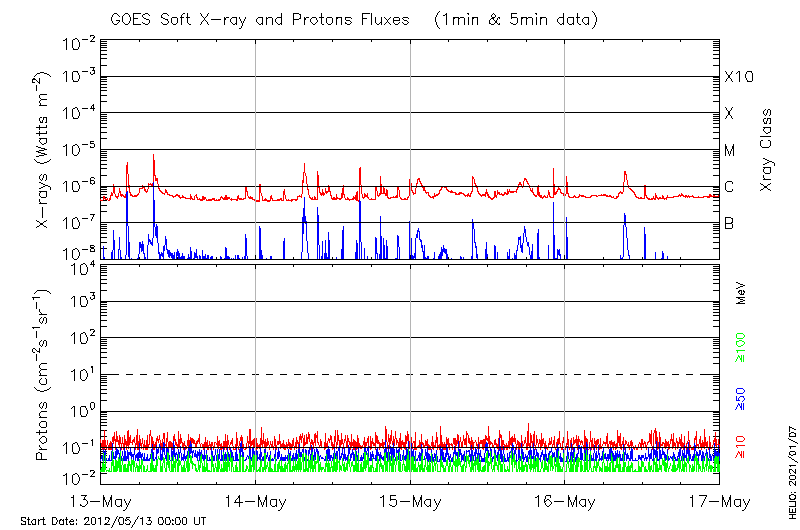Click the 13-May date label

pos(100,502)
